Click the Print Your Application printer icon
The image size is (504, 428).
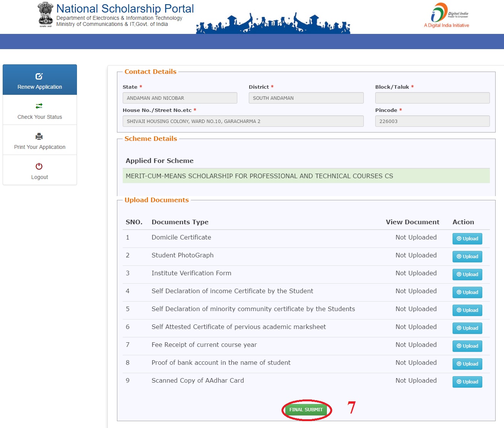[x=39, y=136]
